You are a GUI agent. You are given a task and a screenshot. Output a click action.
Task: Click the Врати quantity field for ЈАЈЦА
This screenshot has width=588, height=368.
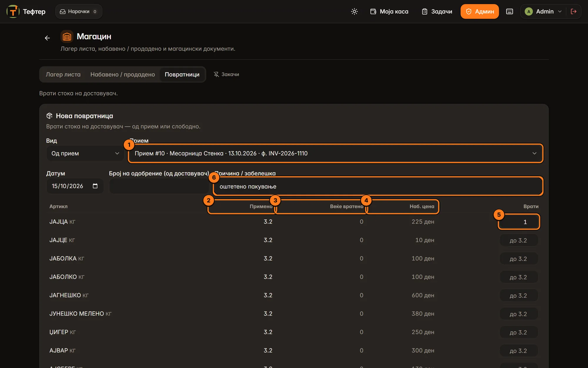(519, 222)
